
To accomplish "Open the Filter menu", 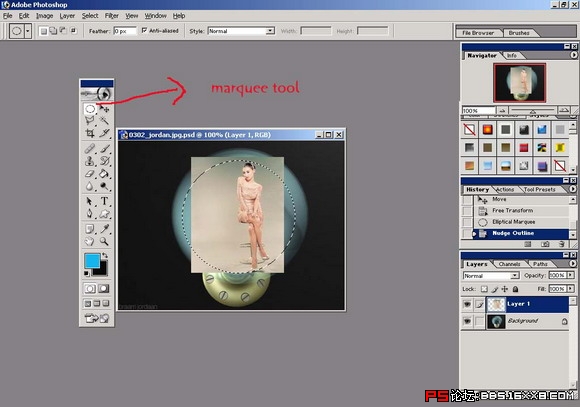I will pos(111,16).
